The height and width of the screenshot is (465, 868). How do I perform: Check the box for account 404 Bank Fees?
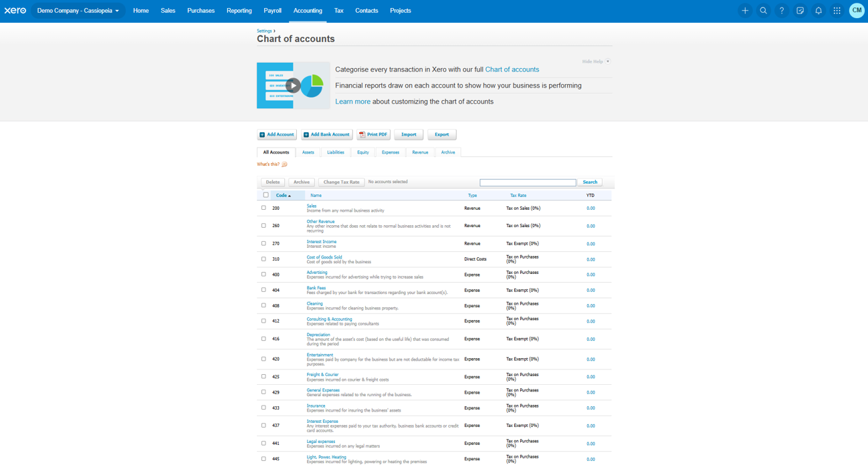(263, 290)
